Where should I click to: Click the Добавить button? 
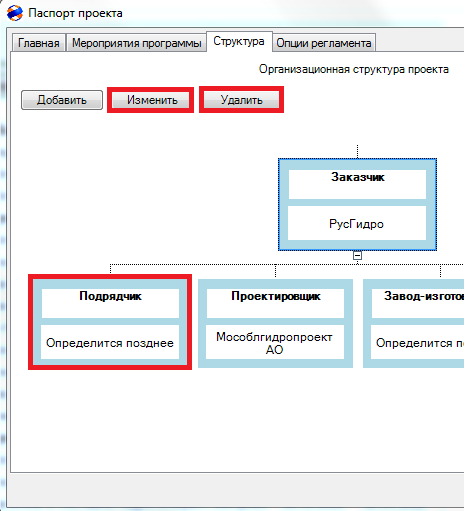point(62,100)
